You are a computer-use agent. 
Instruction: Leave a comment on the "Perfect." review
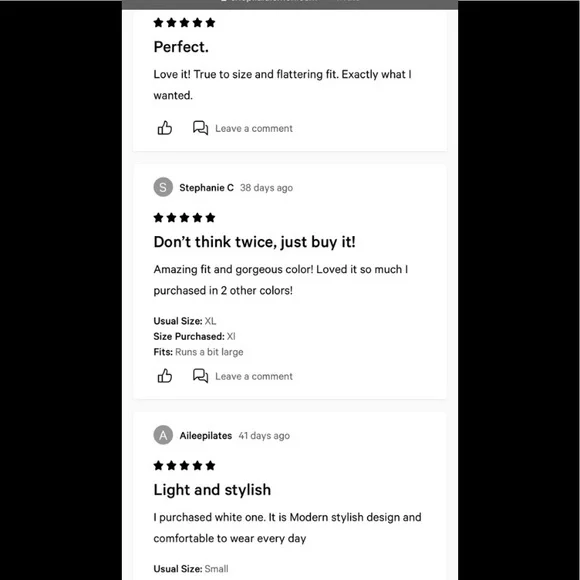click(x=254, y=129)
